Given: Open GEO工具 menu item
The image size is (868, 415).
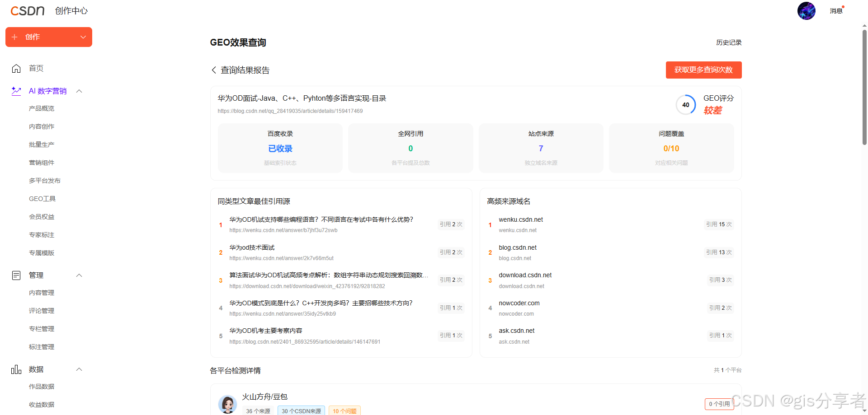Looking at the screenshot, I should [x=42, y=199].
